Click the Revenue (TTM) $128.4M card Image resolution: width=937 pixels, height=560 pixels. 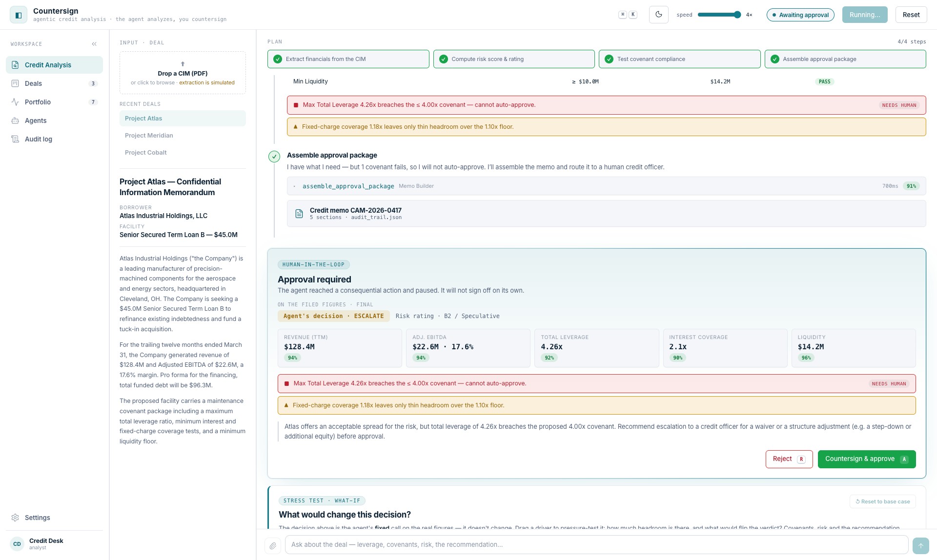(340, 348)
